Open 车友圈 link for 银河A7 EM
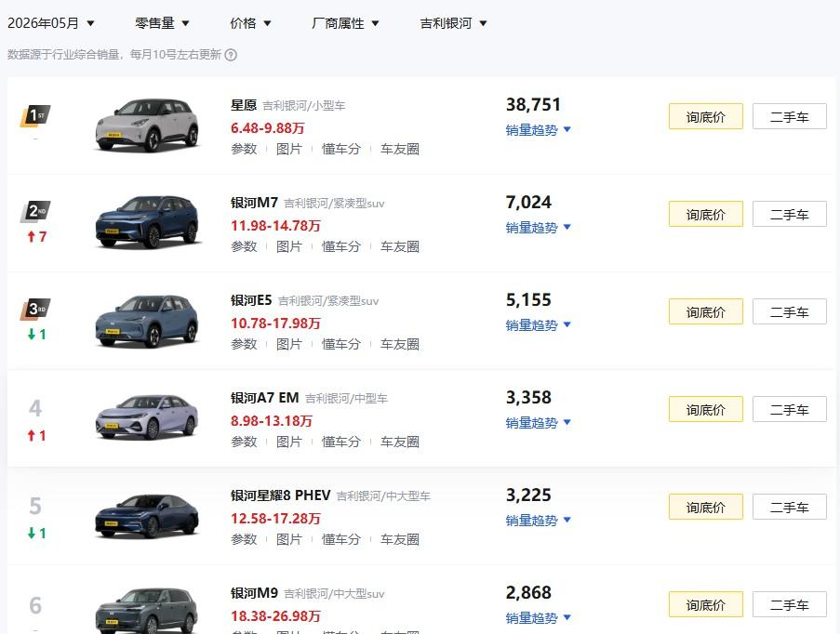This screenshot has height=634, width=840. coord(400,442)
